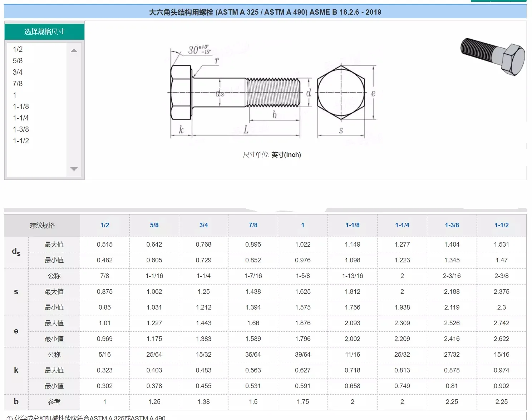532x420 pixels.
Task: Open the 1-3/8 column header link
Action: pyautogui.click(x=452, y=225)
